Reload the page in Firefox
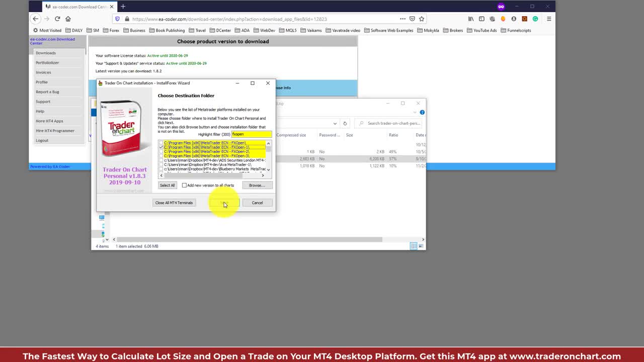This screenshot has width=644, height=362. click(x=57, y=19)
